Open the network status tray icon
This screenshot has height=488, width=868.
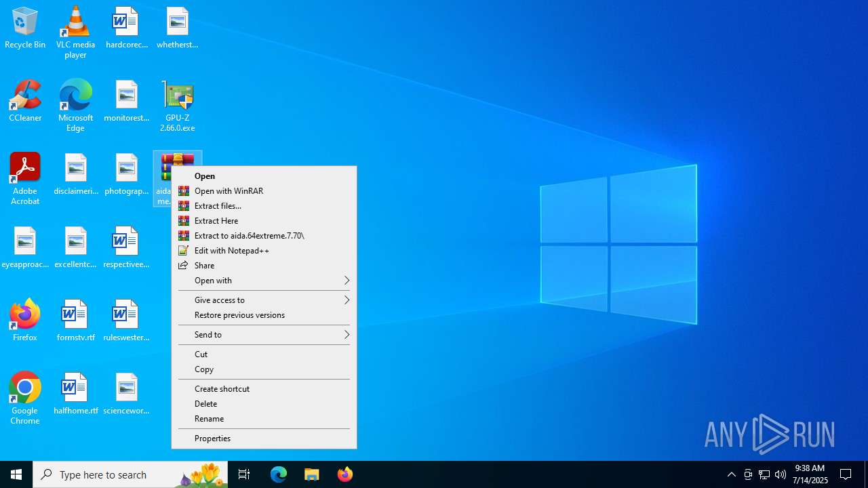click(764, 474)
